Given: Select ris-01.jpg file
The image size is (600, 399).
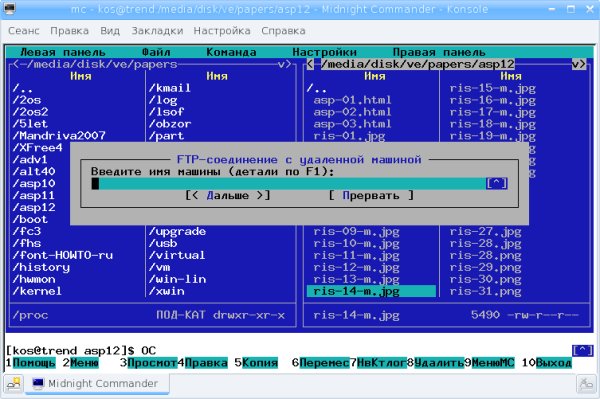Looking at the screenshot, I should coord(349,135).
